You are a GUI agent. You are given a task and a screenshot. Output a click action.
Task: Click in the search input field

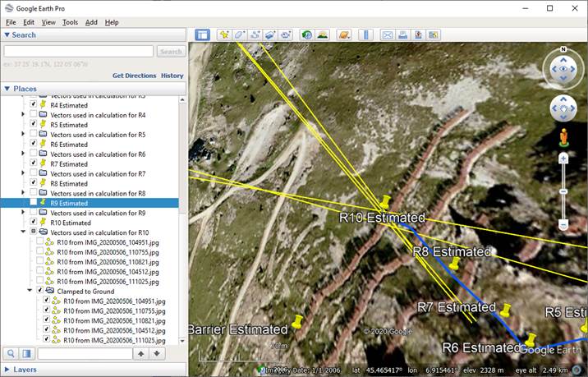coord(78,52)
